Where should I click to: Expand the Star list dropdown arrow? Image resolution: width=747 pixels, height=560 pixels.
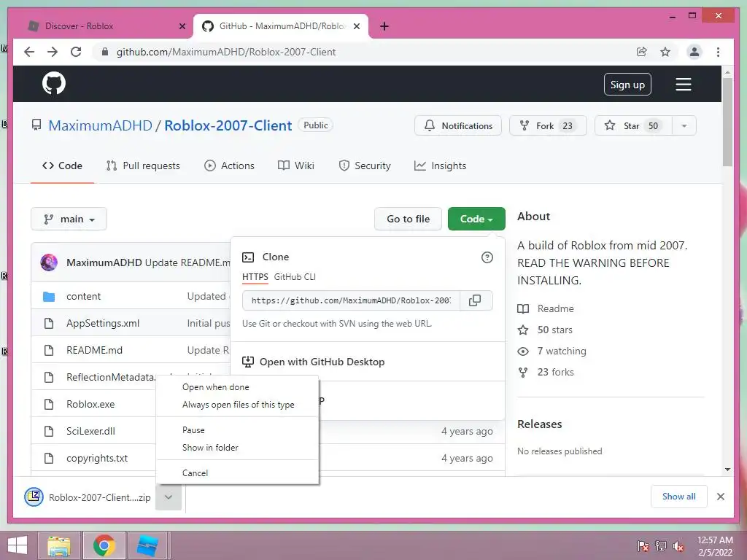coord(684,125)
